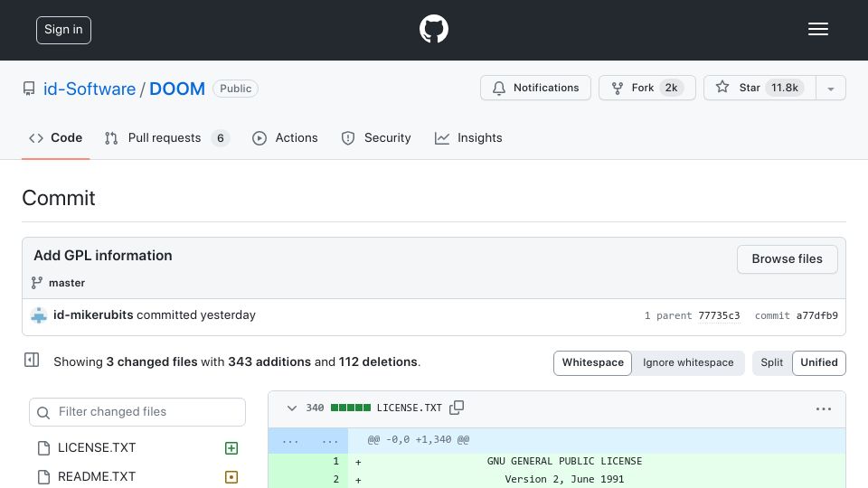This screenshot has width=868, height=488.
Task: Click the file icon beside LICENSE.TXT in the tree
Action: [43, 448]
